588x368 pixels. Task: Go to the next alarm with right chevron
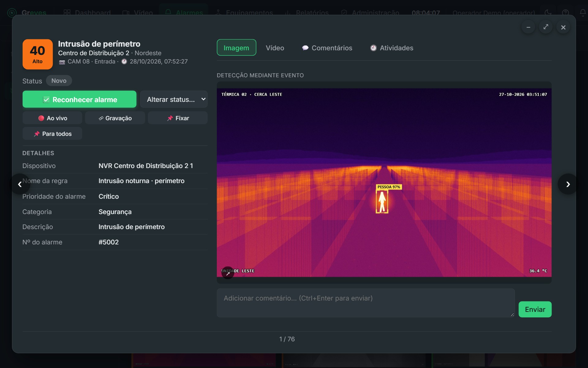pos(568,184)
